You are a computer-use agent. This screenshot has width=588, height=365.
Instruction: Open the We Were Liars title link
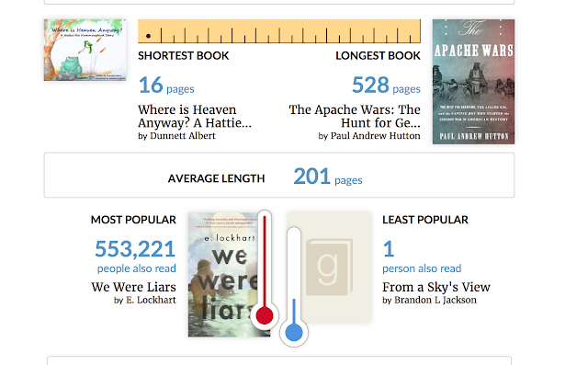(133, 287)
